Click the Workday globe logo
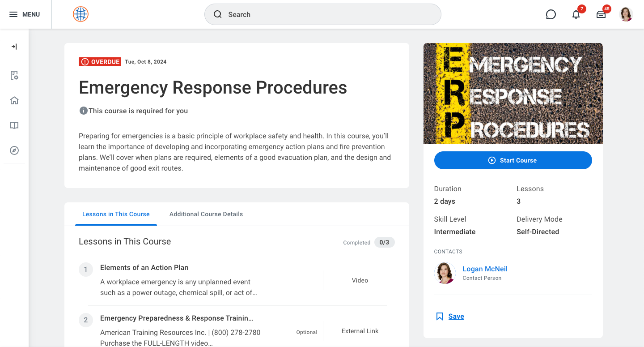The height and width of the screenshot is (347, 644). 80,14
